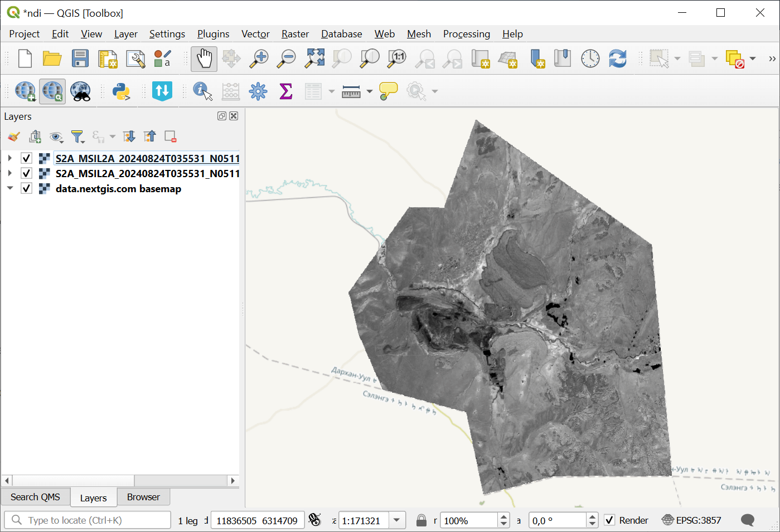
Task: Open Processing Toolbox gear icon
Action: click(x=258, y=91)
